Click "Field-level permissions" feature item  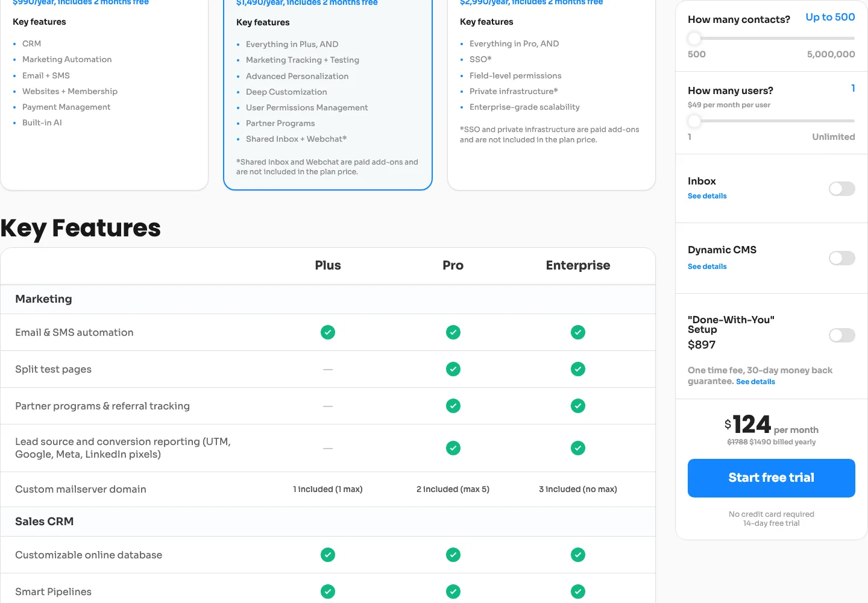pos(515,75)
